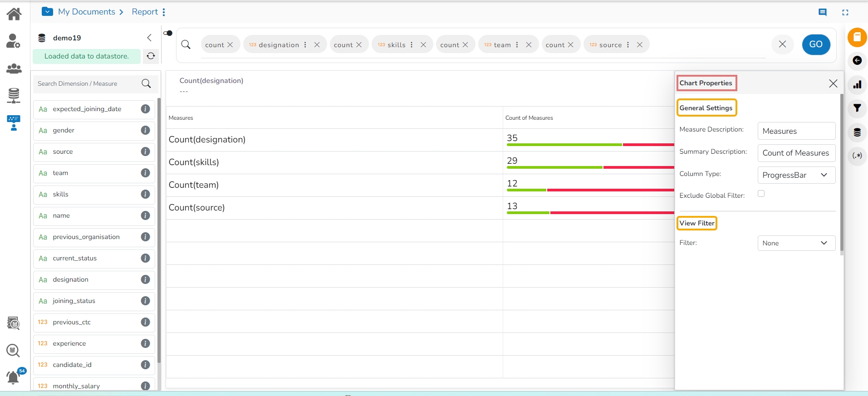The image size is (868, 396).
Task: Open the data center sidebar icon
Action: pyautogui.click(x=14, y=96)
